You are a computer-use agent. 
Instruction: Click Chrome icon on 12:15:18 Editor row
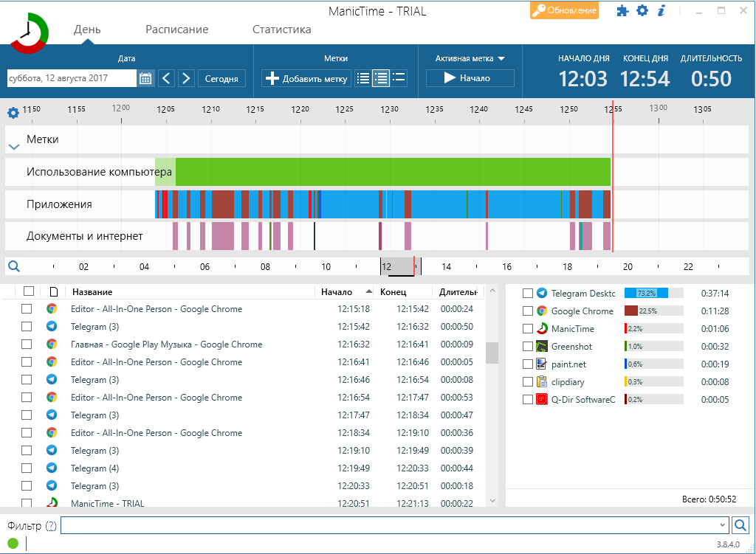click(x=52, y=309)
